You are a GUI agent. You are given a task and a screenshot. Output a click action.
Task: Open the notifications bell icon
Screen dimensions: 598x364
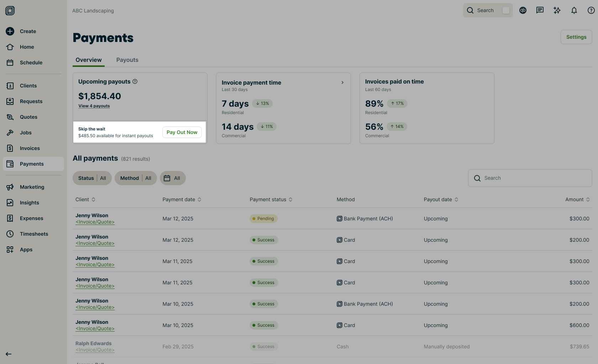coord(574,10)
